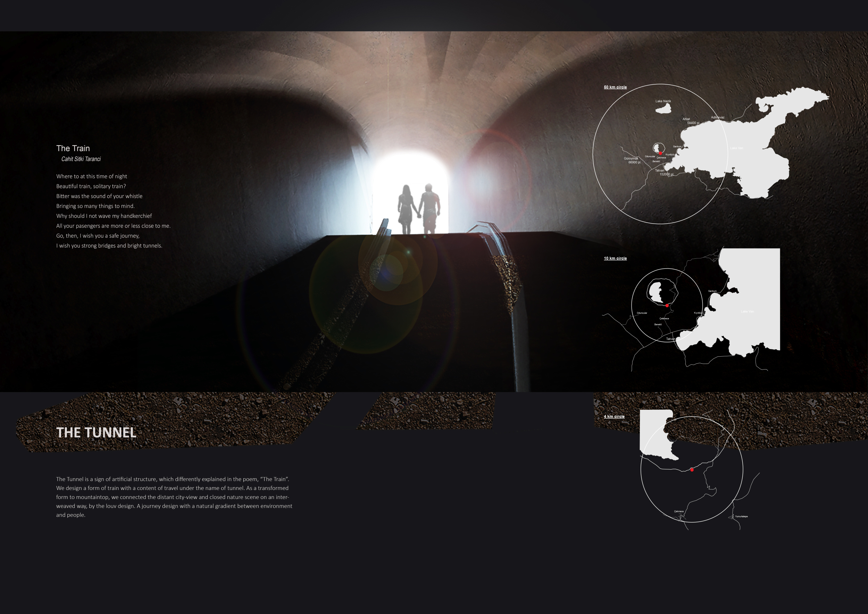Click THE TUNNEL title text

pos(96,432)
